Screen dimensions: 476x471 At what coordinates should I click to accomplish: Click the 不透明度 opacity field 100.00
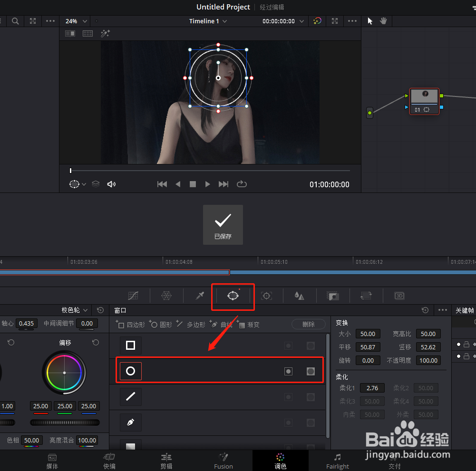(428, 361)
